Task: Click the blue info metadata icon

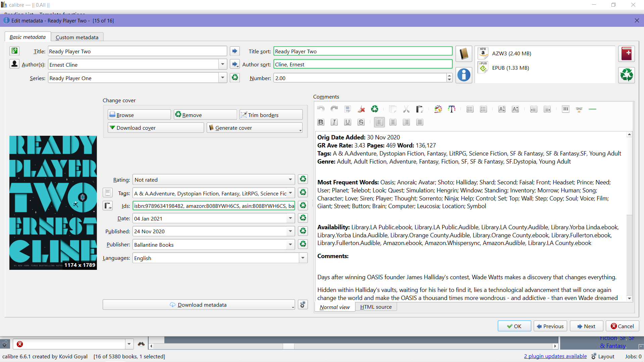Action: pos(464,75)
